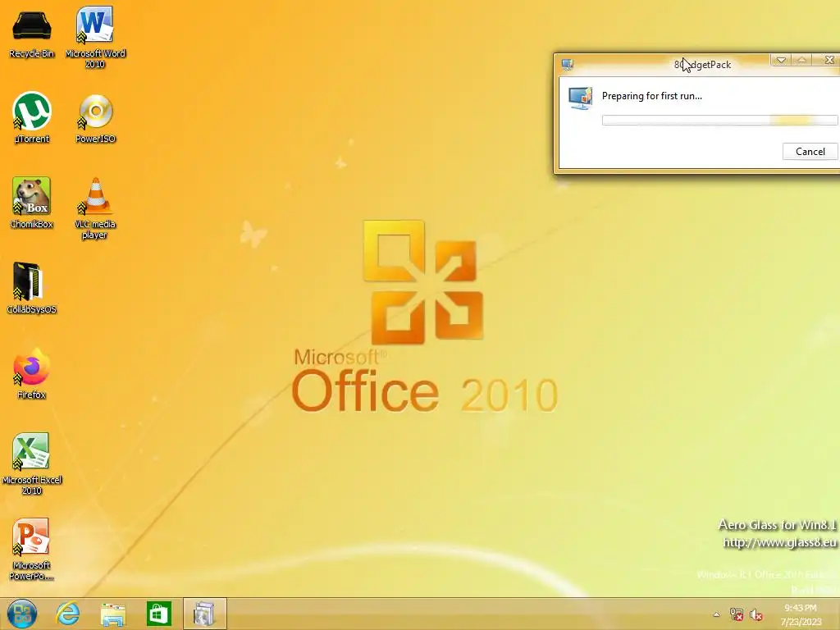Click the up-arrow button in 8GadgetPack title bar
Viewport: 840px width, 630px height.
801,60
